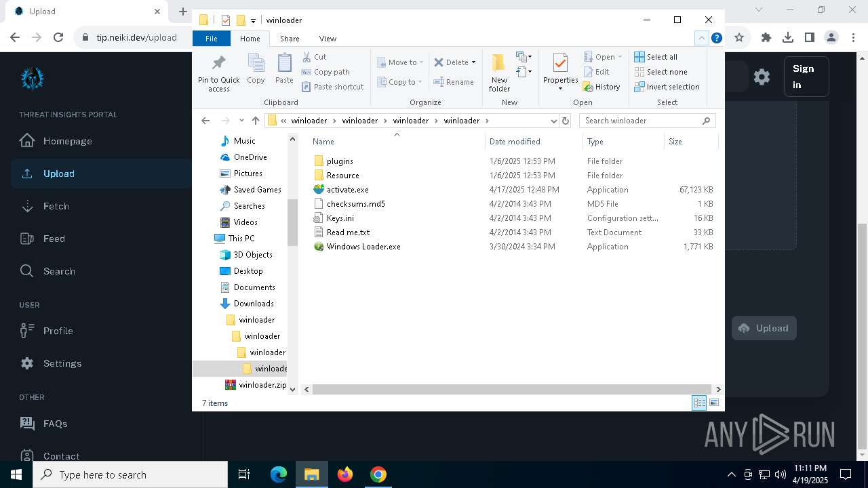Select Keys.ini in the file list
868x488 pixels.
click(x=340, y=218)
